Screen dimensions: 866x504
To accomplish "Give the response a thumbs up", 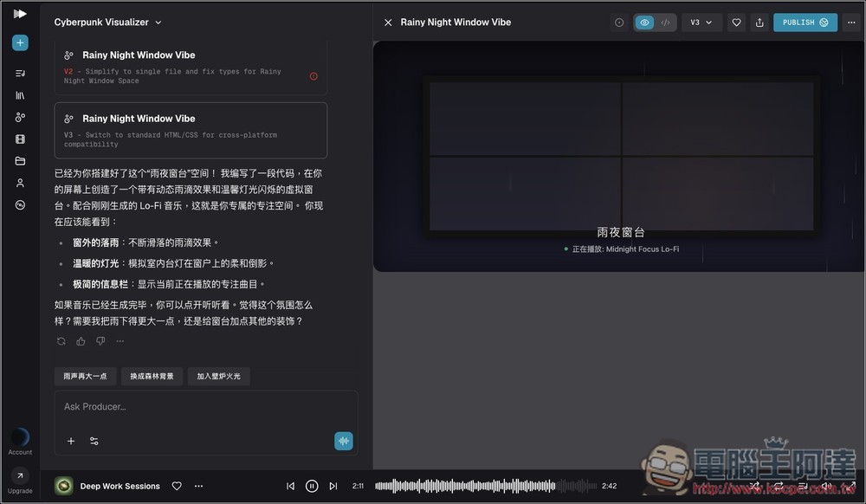I will tap(81, 341).
